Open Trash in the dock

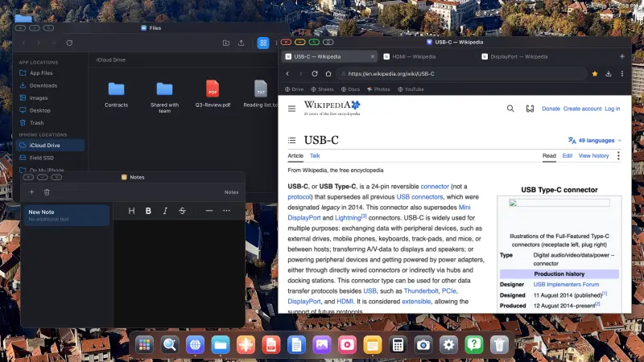[x=499, y=345]
